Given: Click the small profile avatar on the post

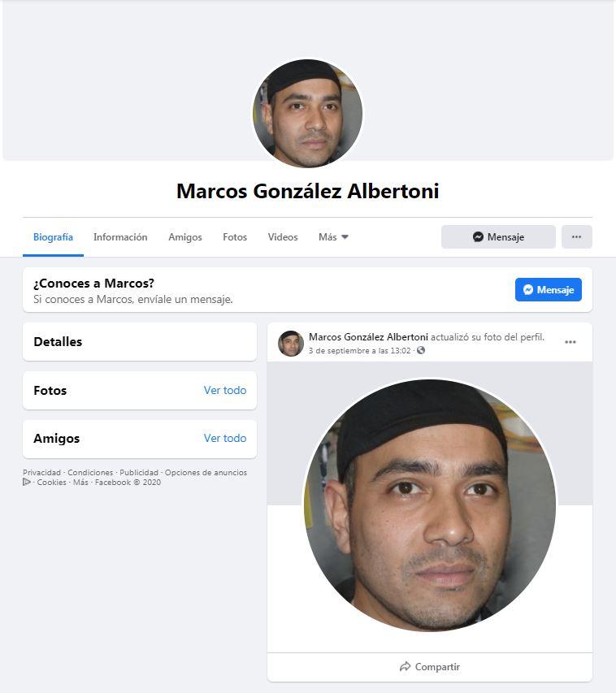Looking at the screenshot, I should [x=291, y=344].
